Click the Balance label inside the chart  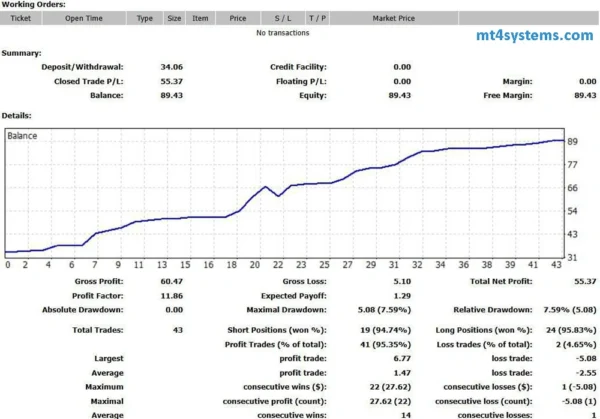(22, 134)
